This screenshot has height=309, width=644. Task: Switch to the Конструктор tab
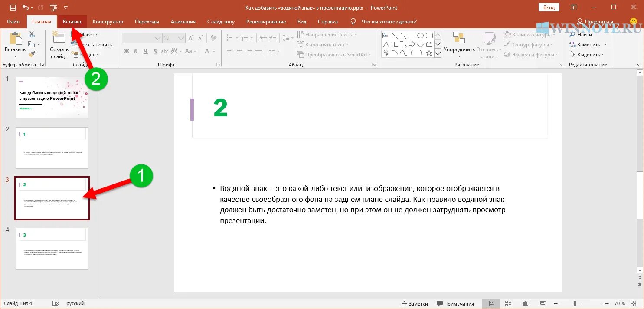coord(108,22)
